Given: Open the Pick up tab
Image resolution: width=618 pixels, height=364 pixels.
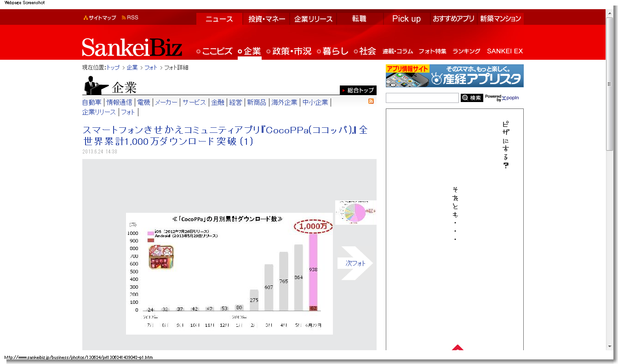Looking at the screenshot, I should point(406,19).
